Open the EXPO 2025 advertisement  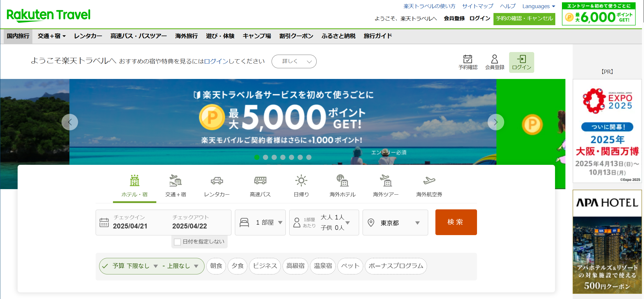pos(607,131)
